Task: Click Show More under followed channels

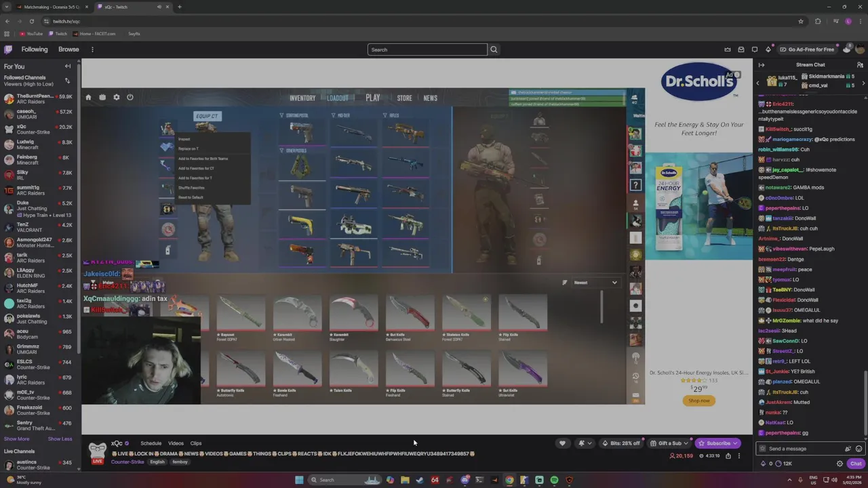Action: [17, 439]
